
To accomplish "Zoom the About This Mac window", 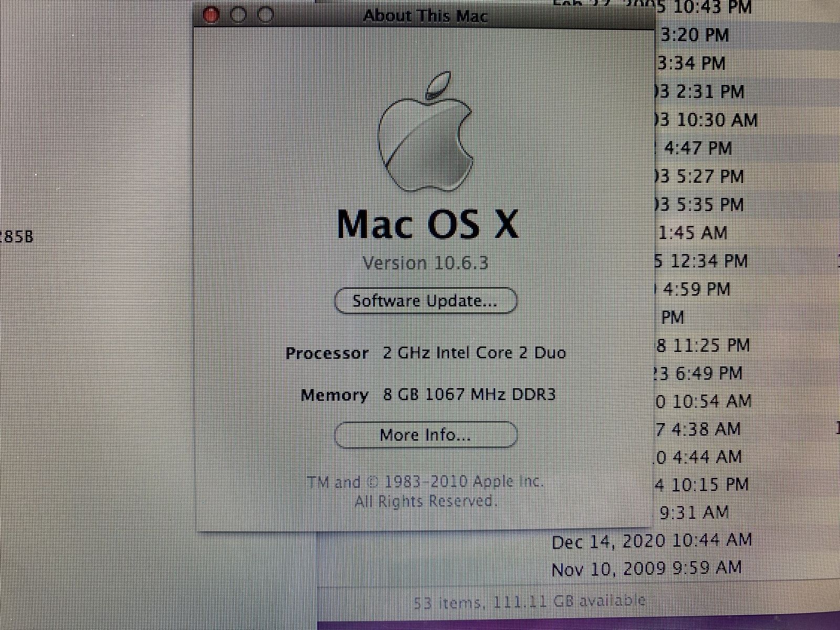I will (x=267, y=15).
